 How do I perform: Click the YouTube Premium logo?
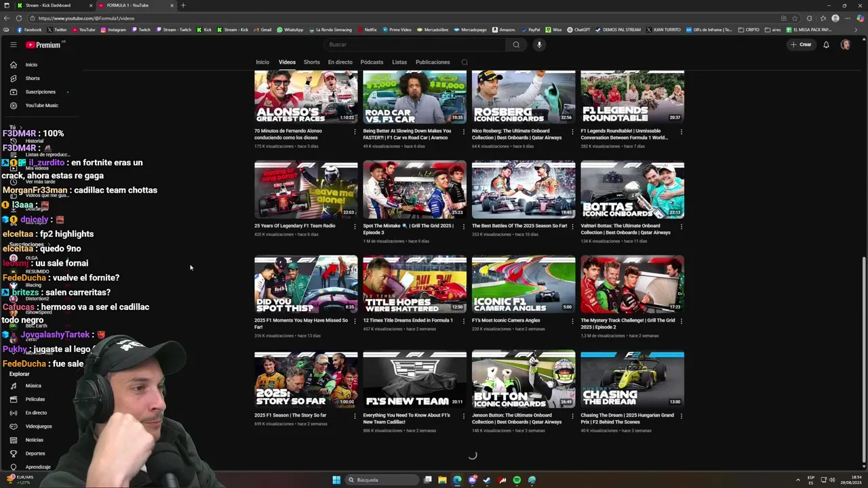[x=44, y=45]
